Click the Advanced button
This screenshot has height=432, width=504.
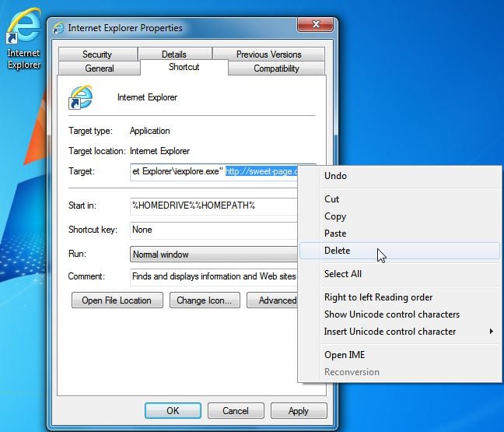(272, 300)
